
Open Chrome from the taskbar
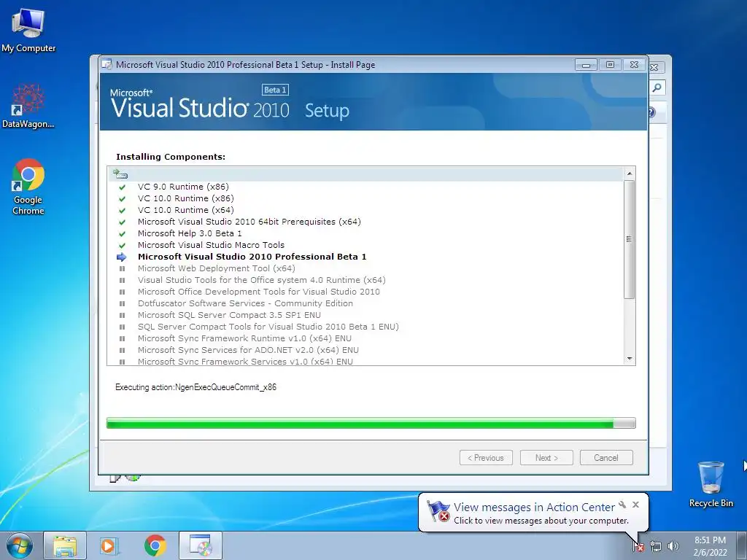pyautogui.click(x=155, y=545)
